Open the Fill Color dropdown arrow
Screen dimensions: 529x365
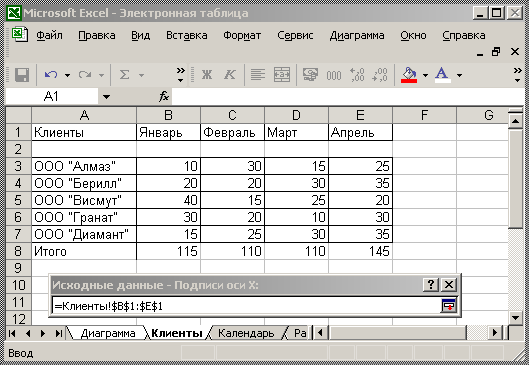pyautogui.click(x=425, y=75)
